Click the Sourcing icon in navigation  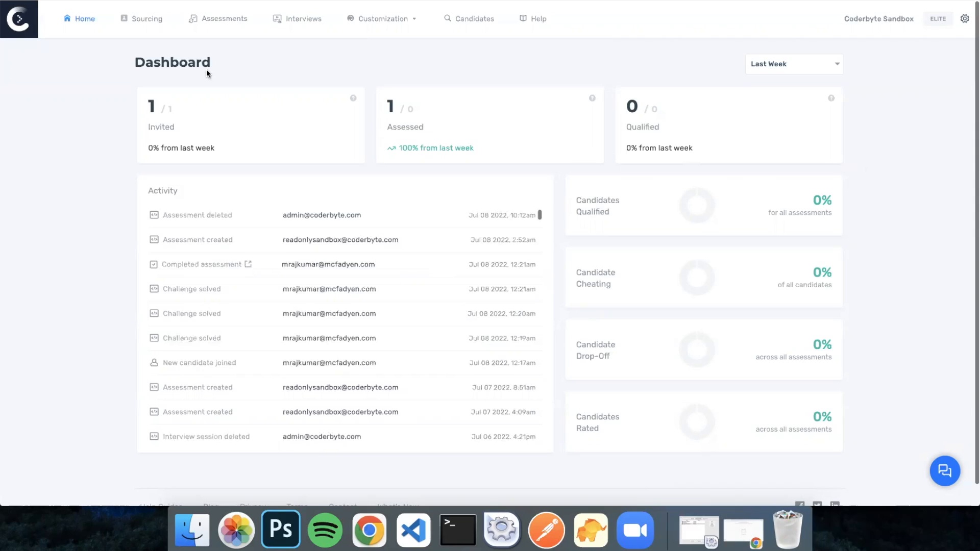click(x=124, y=18)
